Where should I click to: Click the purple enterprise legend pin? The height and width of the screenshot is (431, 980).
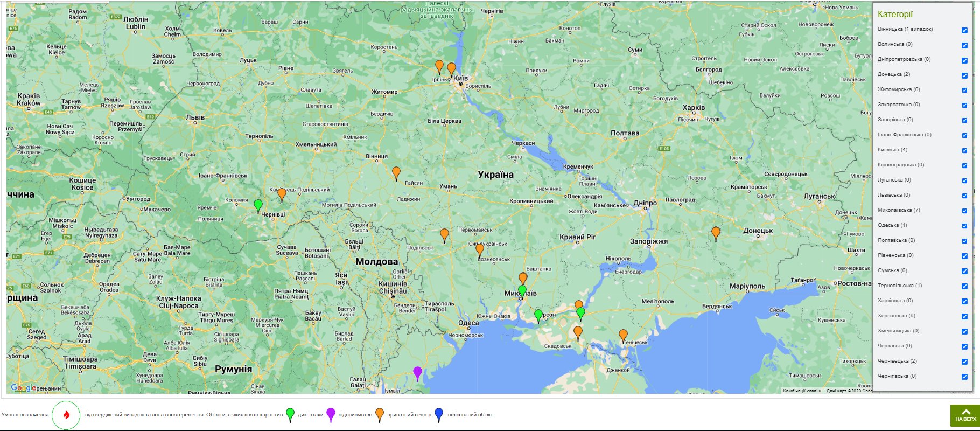point(331,414)
